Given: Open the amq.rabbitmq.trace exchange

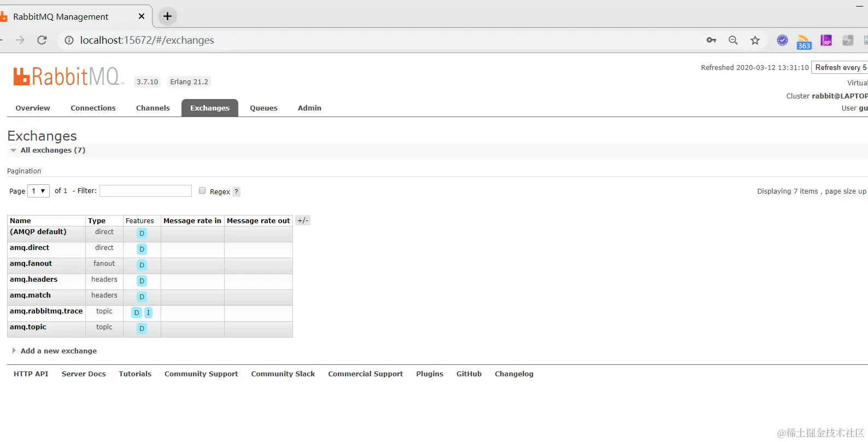Looking at the screenshot, I should point(46,311).
